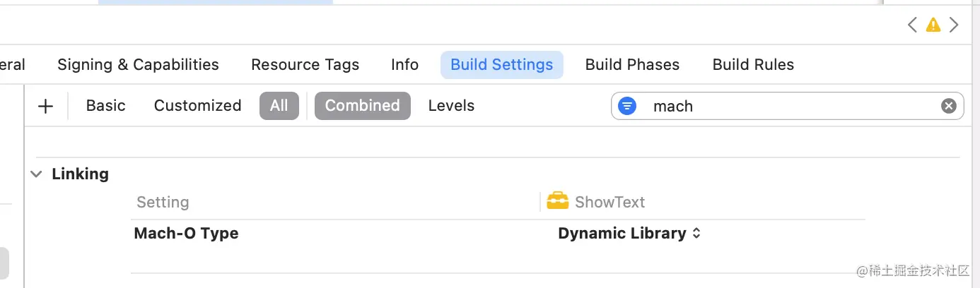Open the blue search filter options icon
Screen dimensions: 980x288
point(627,106)
